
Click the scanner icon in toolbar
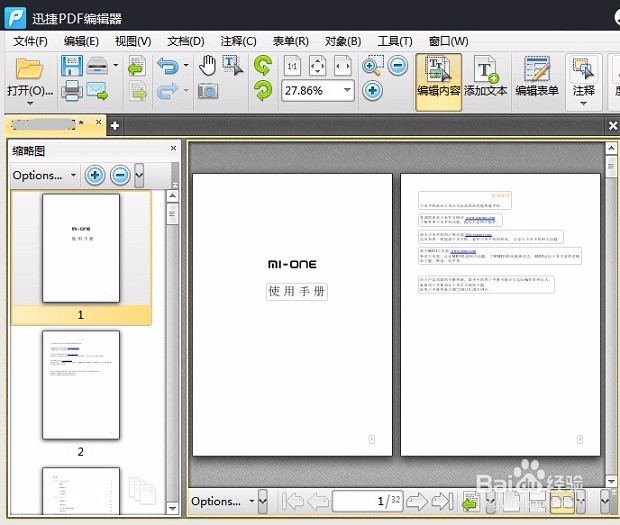coord(97,66)
